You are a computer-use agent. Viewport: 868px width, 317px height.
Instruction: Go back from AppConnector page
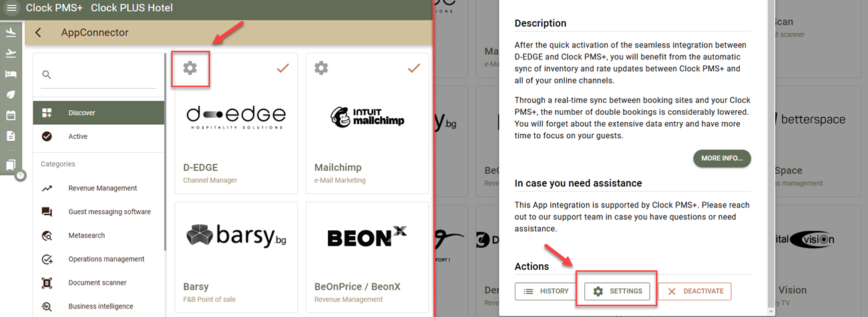(38, 33)
